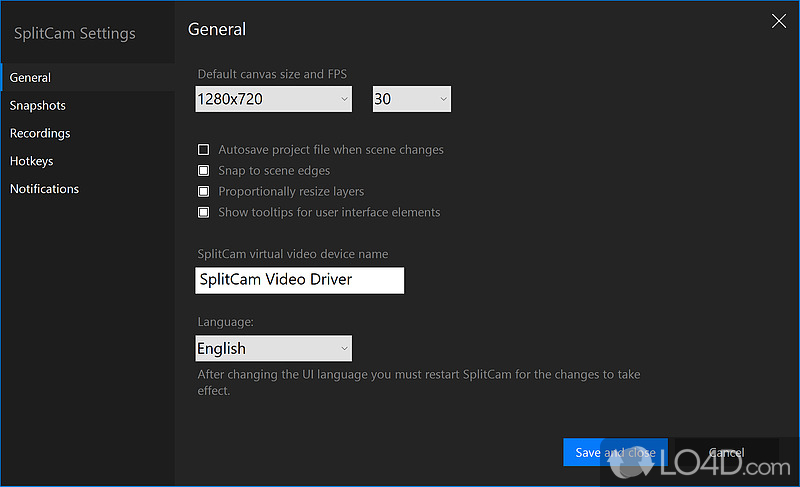This screenshot has width=800, height=487.
Task: Close the SplitCam Settings window
Action: point(779,20)
